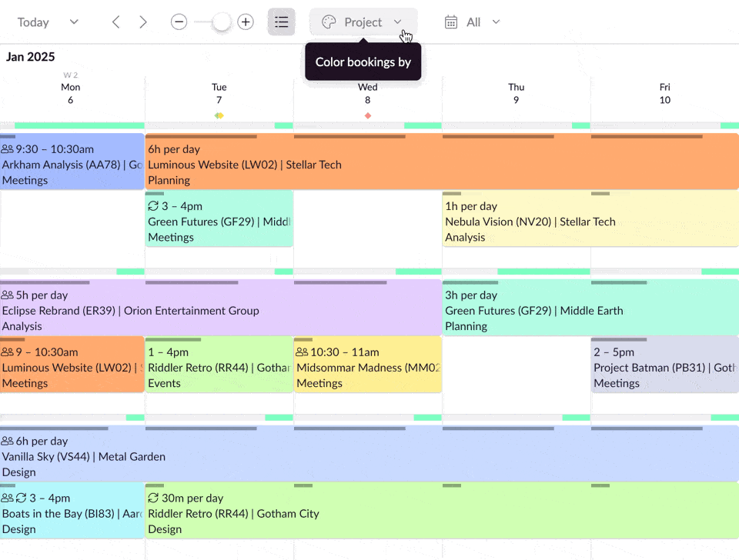Click the repeat icon on Riddler Retro 30m booking
739x560 pixels.
(153, 498)
